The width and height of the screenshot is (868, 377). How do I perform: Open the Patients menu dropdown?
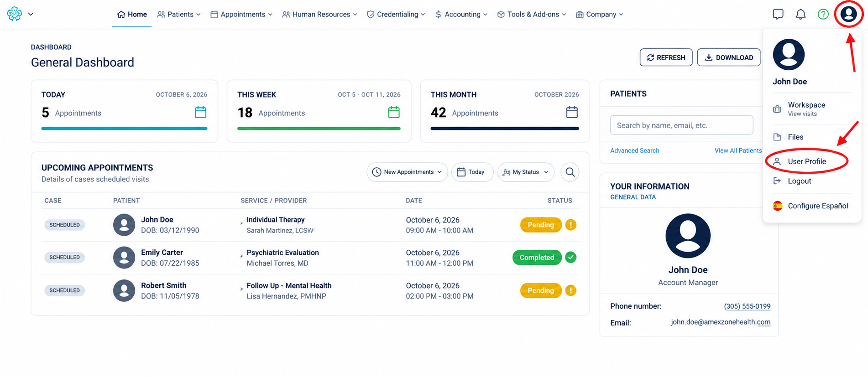(x=178, y=15)
